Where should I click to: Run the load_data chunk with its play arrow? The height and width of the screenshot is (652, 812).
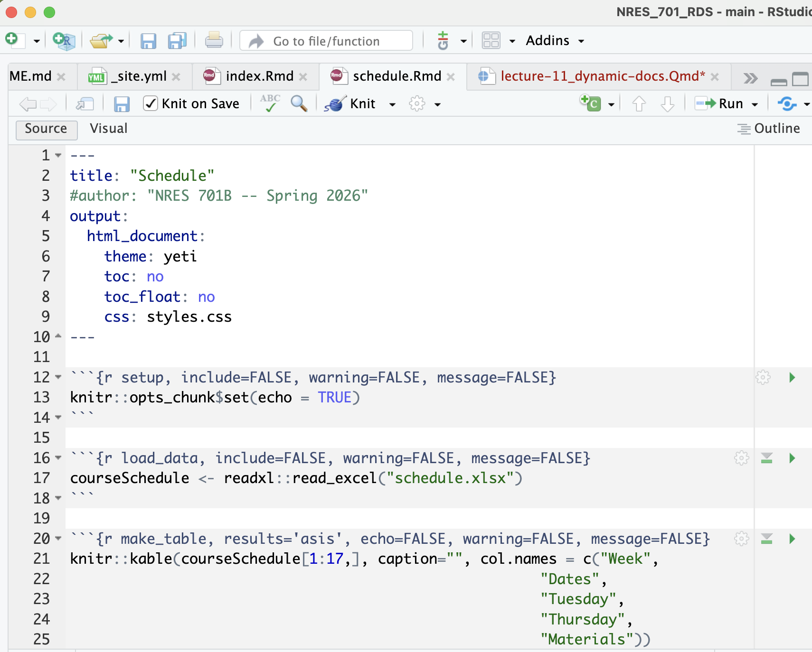792,458
